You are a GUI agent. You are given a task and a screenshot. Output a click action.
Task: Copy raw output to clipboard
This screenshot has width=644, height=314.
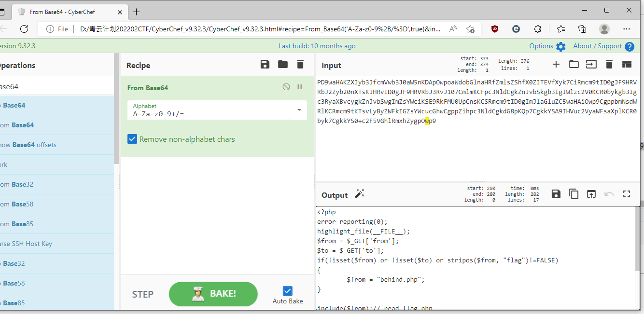(x=574, y=194)
